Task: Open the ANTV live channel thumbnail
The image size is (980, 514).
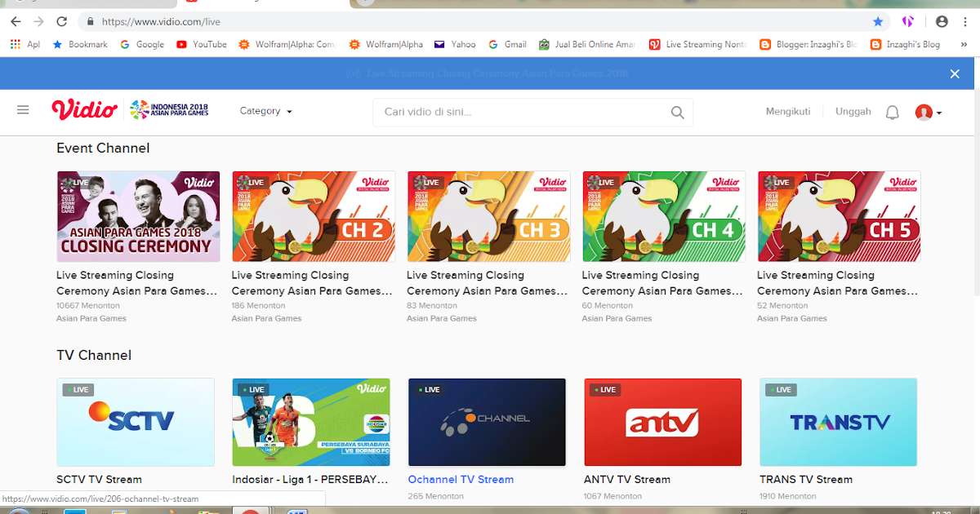Action: click(x=662, y=422)
